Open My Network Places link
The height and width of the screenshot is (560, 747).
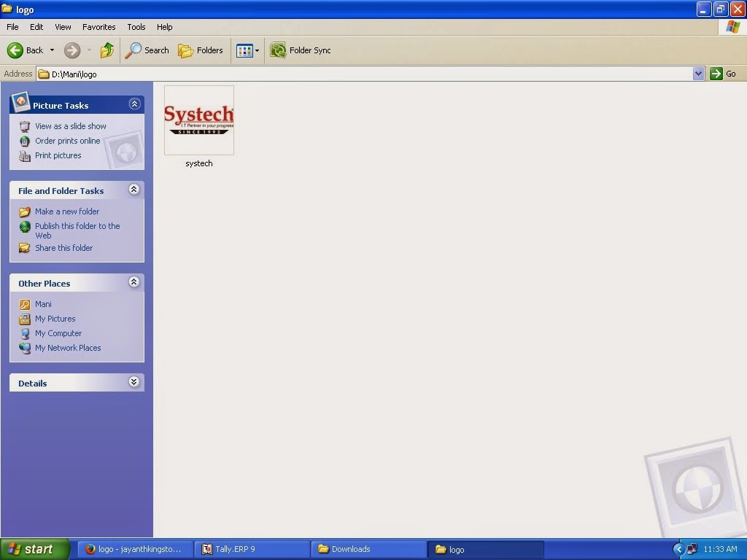(x=68, y=348)
